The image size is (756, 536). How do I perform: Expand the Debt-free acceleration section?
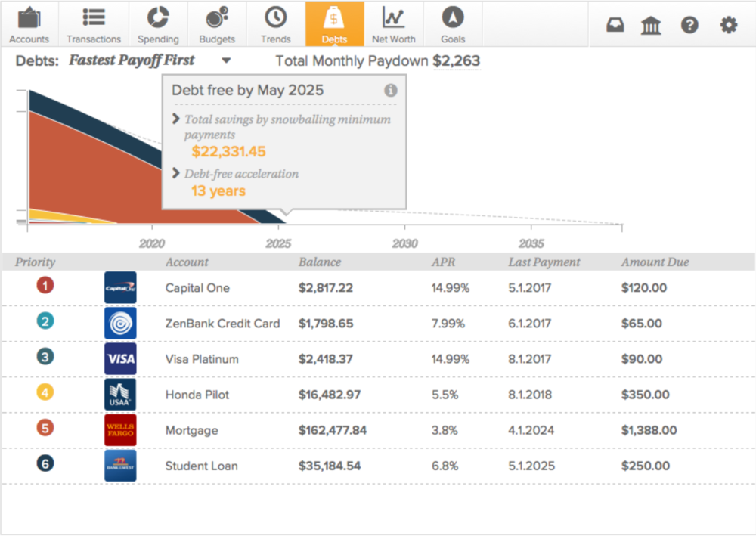pos(176,174)
